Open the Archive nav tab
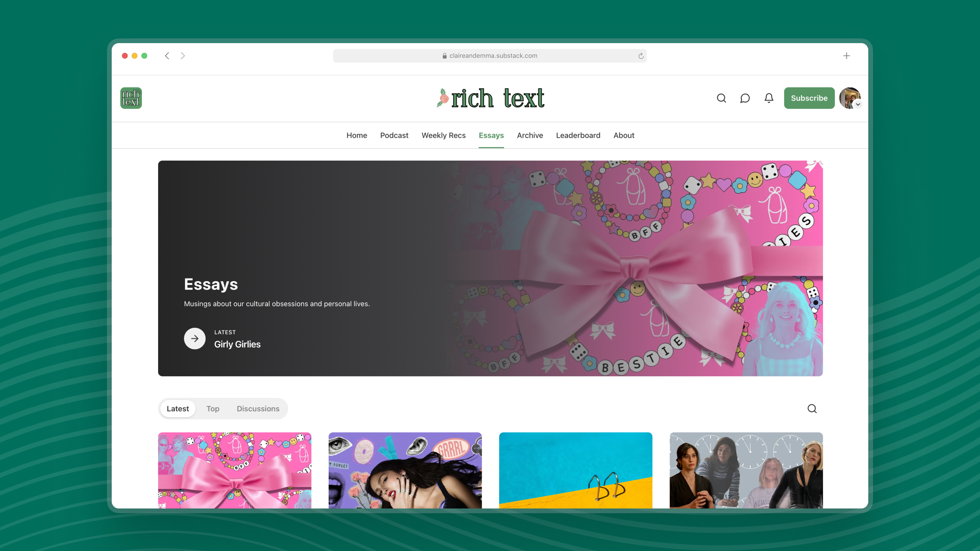 coord(530,135)
